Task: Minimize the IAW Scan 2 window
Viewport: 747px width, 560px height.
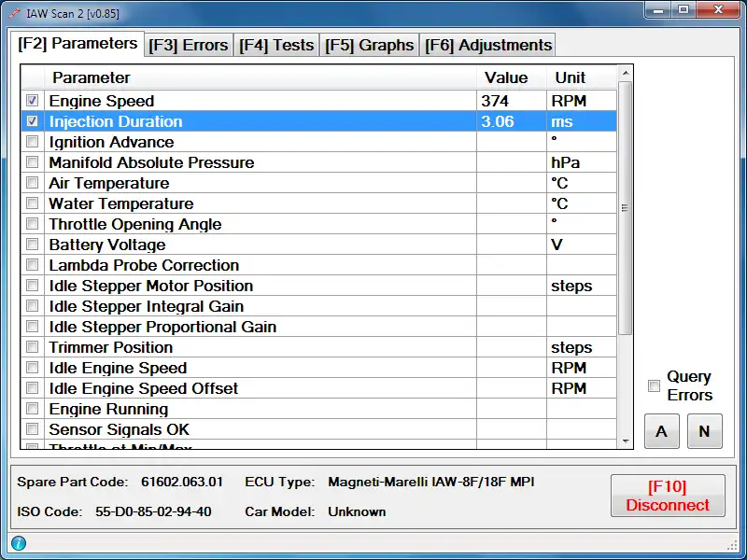Action: (658, 9)
